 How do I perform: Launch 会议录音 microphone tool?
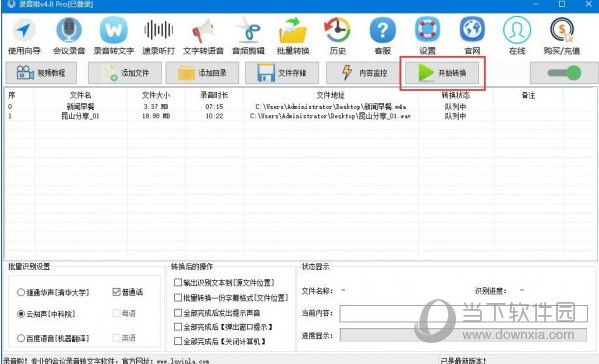69,36
